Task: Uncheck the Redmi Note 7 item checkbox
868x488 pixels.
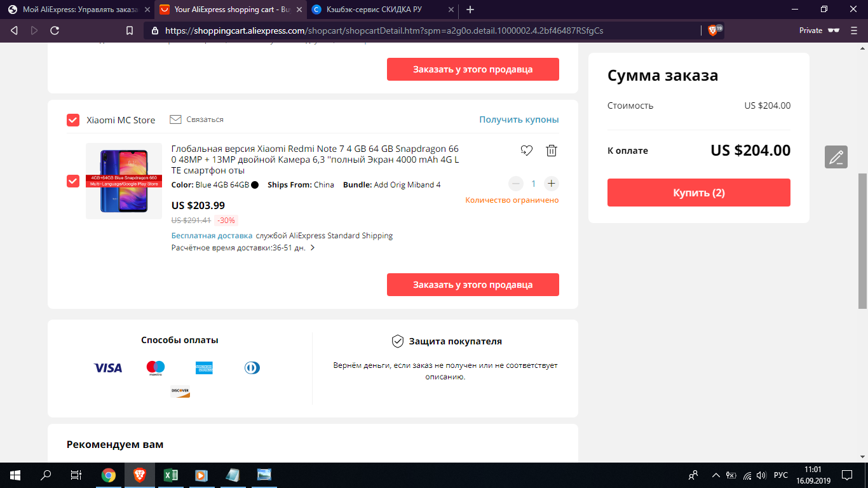Action: pyautogui.click(x=73, y=181)
